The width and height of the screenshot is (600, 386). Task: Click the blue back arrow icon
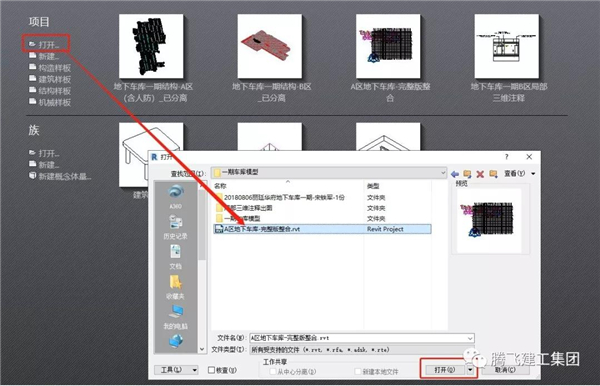click(455, 174)
